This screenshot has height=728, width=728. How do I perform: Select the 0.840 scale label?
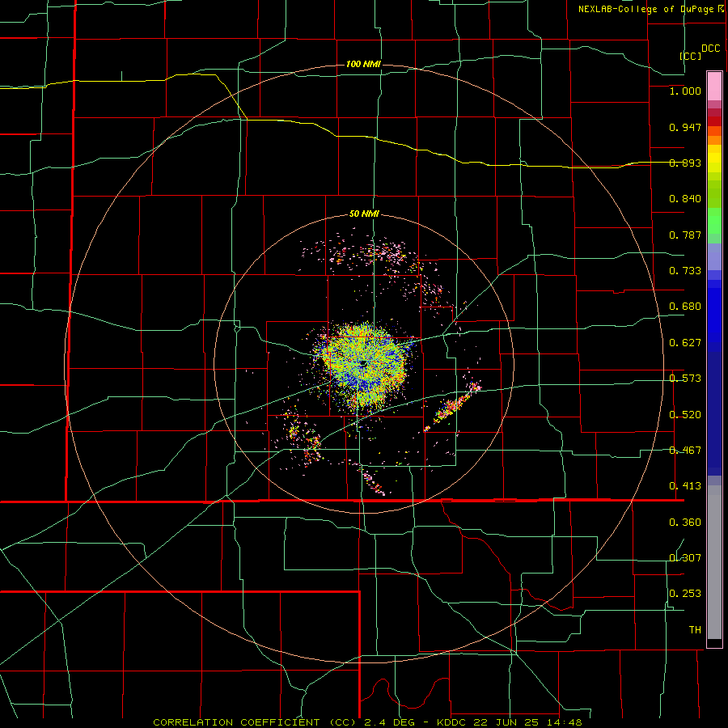tap(685, 199)
